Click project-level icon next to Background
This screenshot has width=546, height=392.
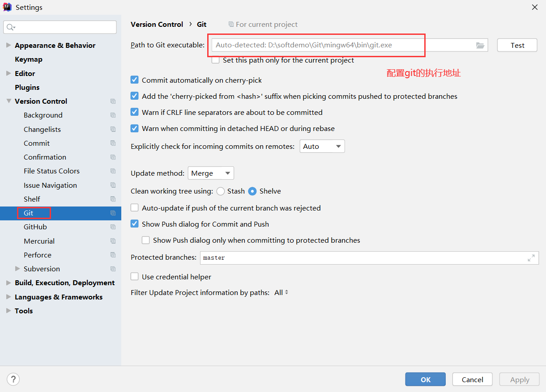coord(113,115)
